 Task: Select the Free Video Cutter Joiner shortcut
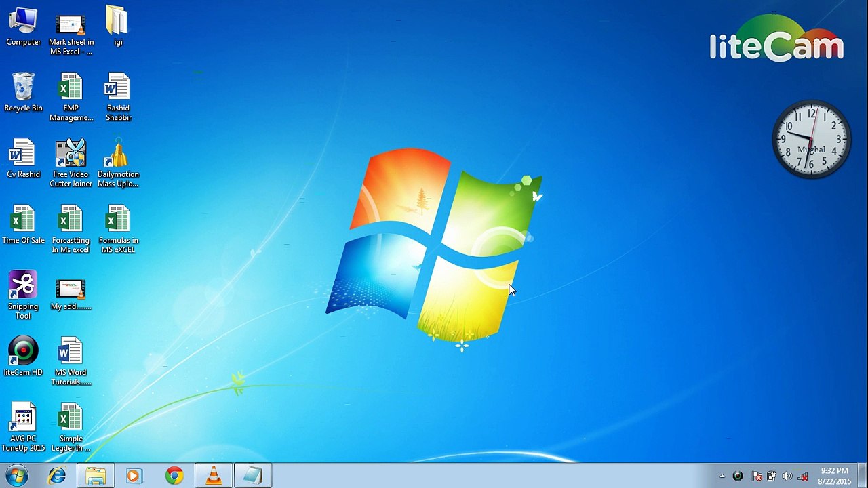pos(71,163)
